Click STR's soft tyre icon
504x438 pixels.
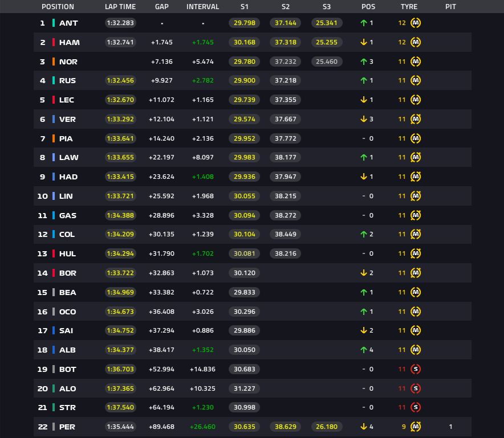click(416, 407)
